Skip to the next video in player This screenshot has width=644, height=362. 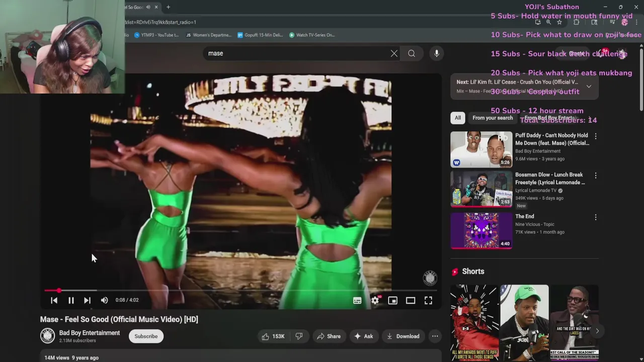point(87,300)
